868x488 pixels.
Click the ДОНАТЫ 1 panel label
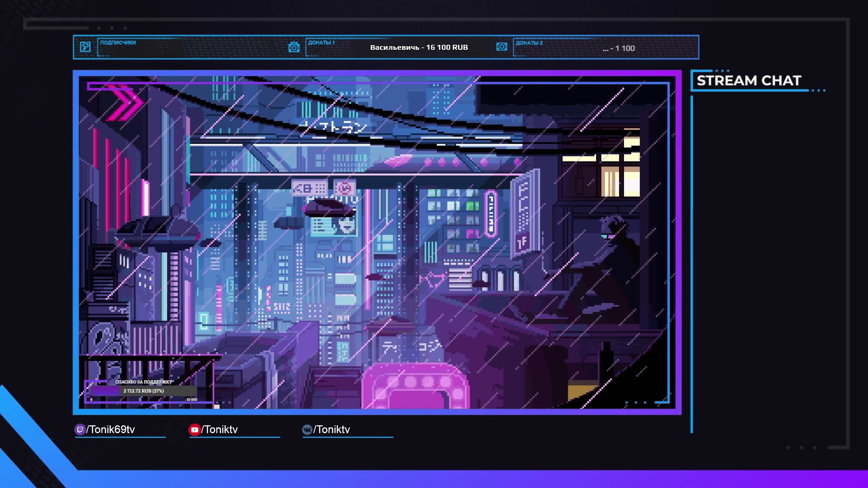321,43
